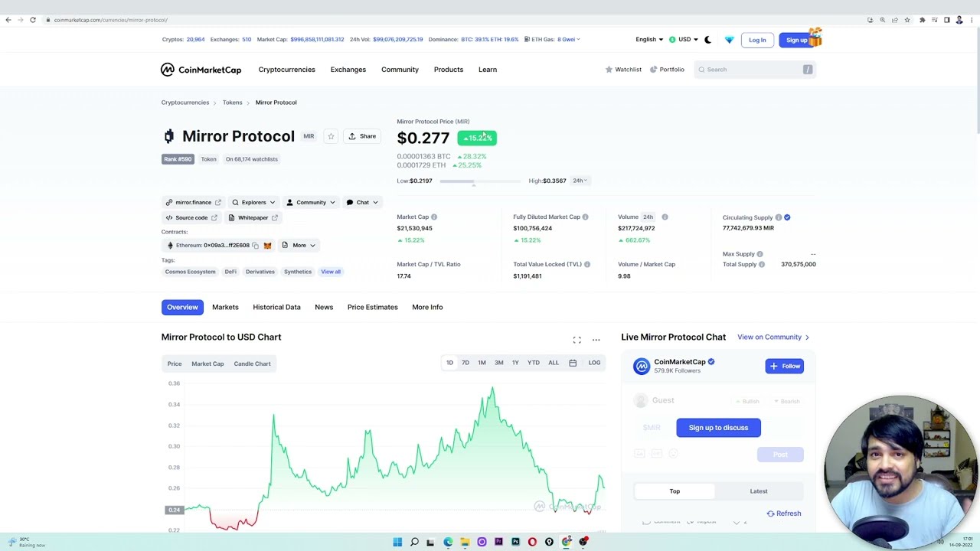Open the chart calendar date picker
The width and height of the screenshot is (980, 551).
pyautogui.click(x=573, y=363)
